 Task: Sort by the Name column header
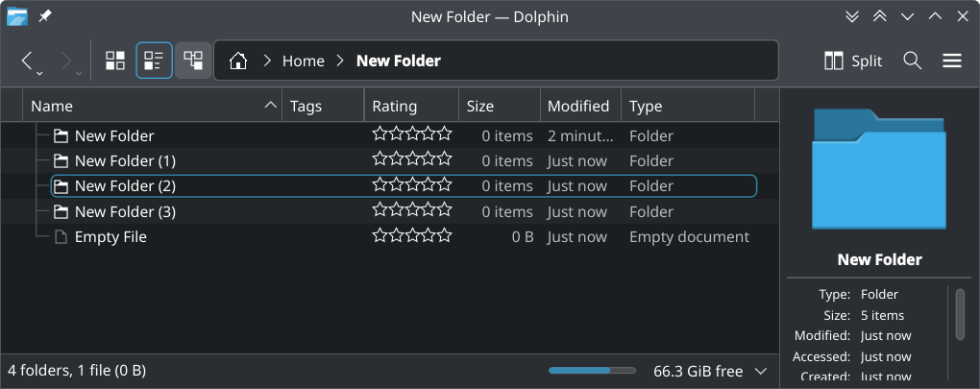click(144, 106)
